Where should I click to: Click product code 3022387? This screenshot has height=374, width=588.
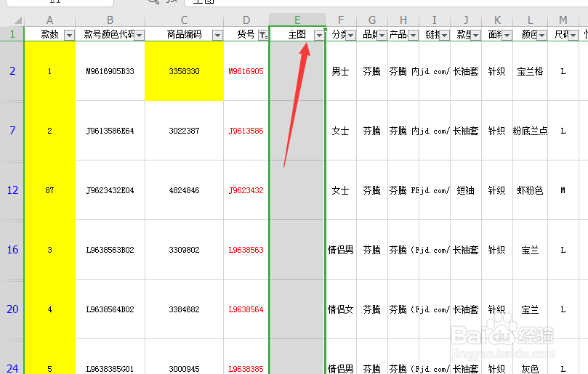(x=184, y=131)
